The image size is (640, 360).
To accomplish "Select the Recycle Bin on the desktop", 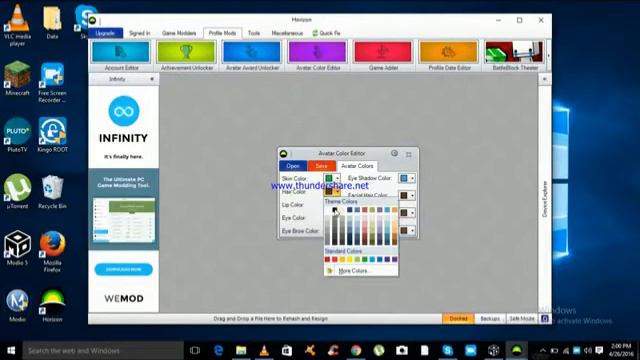I will (x=52, y=191).
